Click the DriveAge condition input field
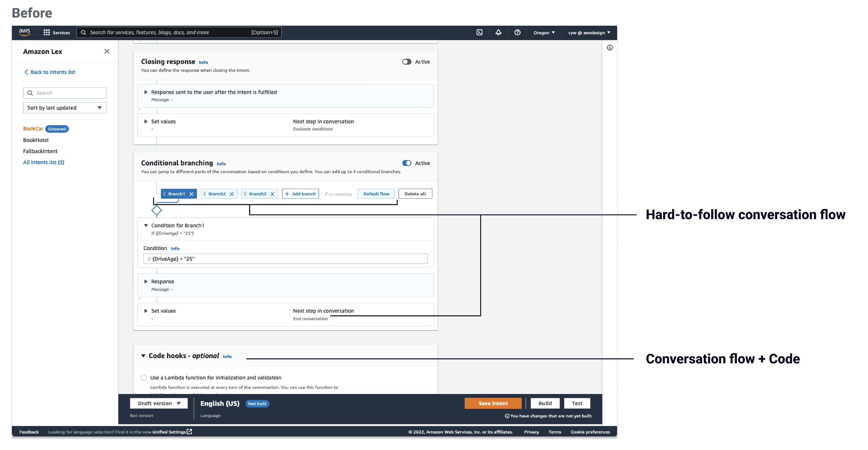The height and width of the screenshot is (450, 868). 285,259
